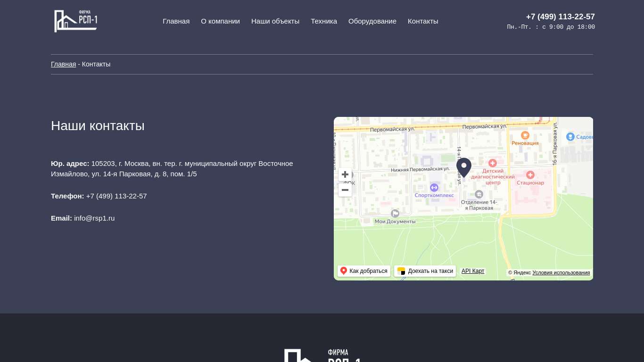Zoom in the map with plus button
This screenshot has height=362, width=644.
(345, 174)
